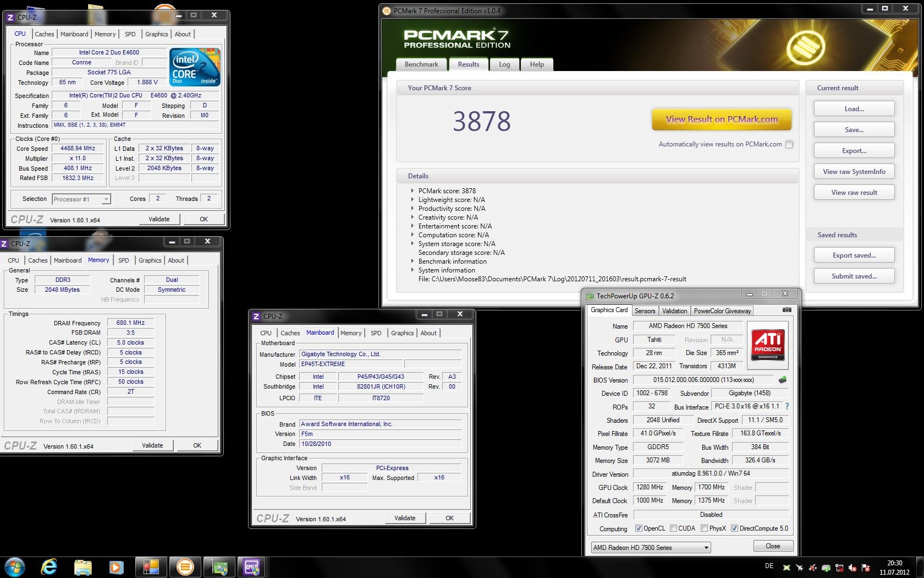
Task: Open the PCMark Help tab
Action: (x=537, y=64)
